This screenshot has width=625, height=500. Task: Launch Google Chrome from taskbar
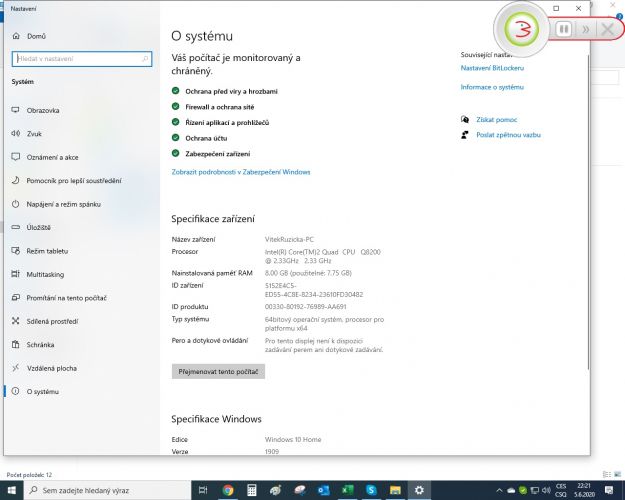pos(228,490)
